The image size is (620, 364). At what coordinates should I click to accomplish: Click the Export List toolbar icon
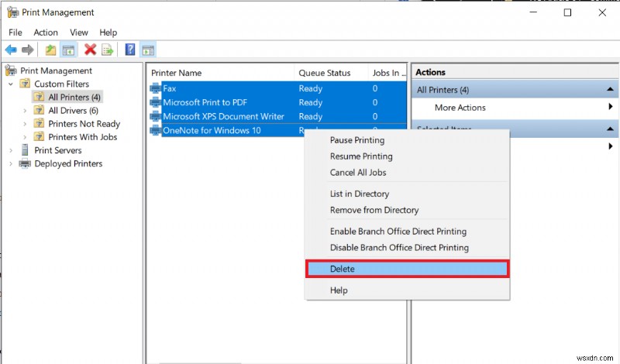coord(108,50)
